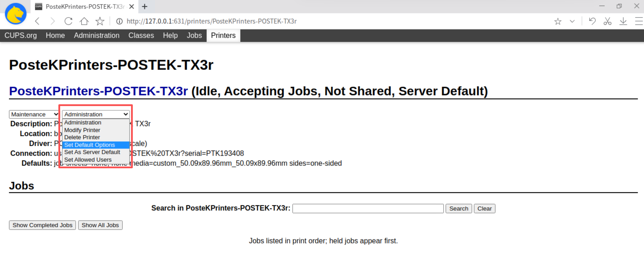Image resolution: width=644 pixels, height=273 pixels.
Task: Click the address bar URL field
Action: coord(212,21)
